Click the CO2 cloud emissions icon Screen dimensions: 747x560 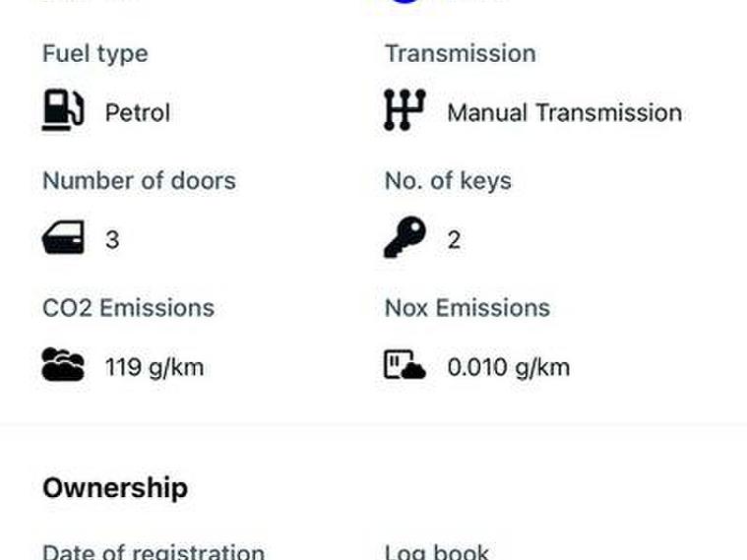coord(63,366)
